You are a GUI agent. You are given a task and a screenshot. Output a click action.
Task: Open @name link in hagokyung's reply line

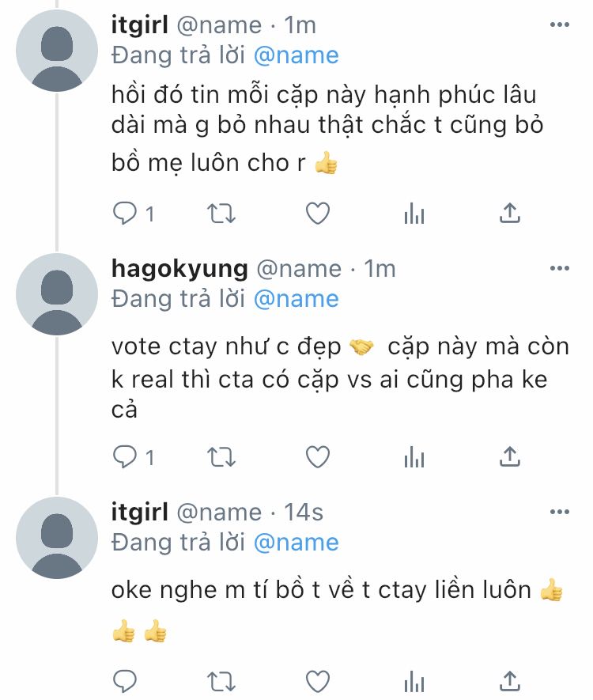(296, 299)
